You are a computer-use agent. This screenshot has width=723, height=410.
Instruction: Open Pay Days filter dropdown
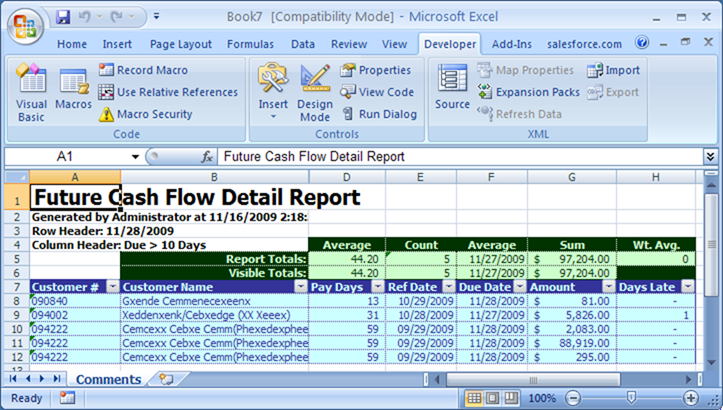[378, 287]
